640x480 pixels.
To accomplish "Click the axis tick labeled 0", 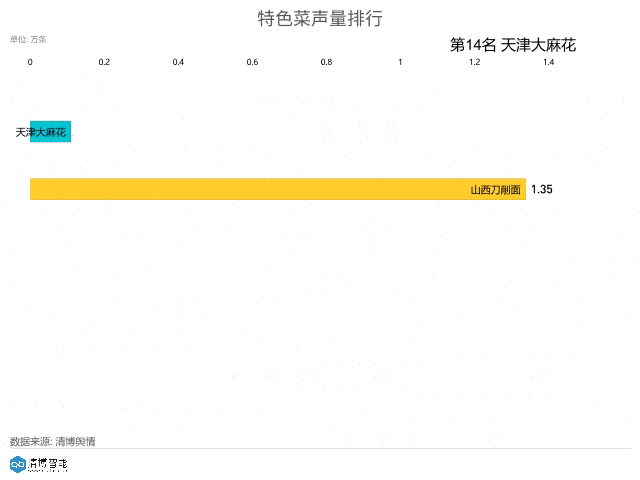I will [x=30, y=62].
